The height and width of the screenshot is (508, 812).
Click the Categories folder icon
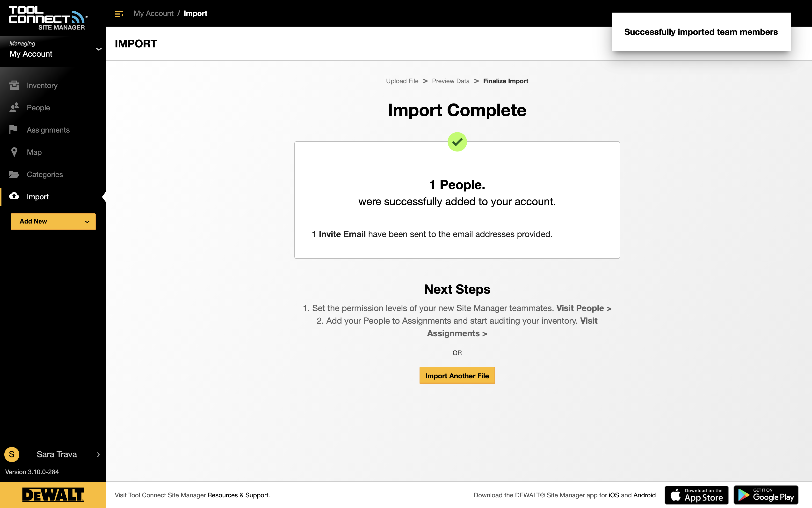(14, 174)
